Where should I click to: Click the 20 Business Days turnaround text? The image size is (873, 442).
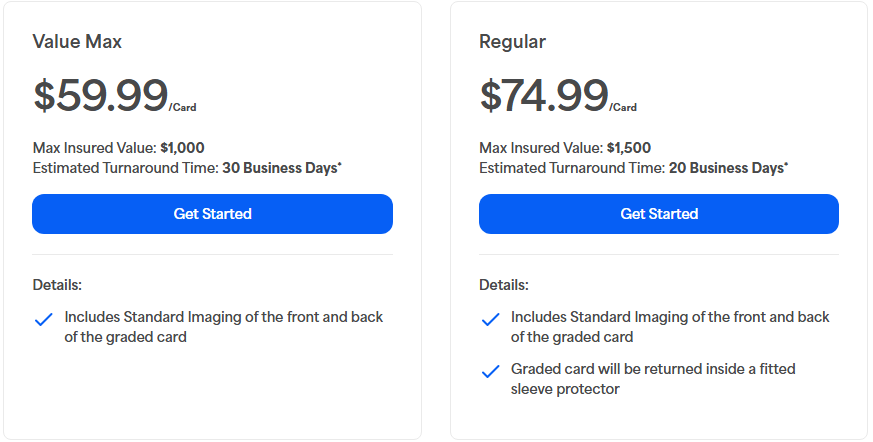[727, 168]
